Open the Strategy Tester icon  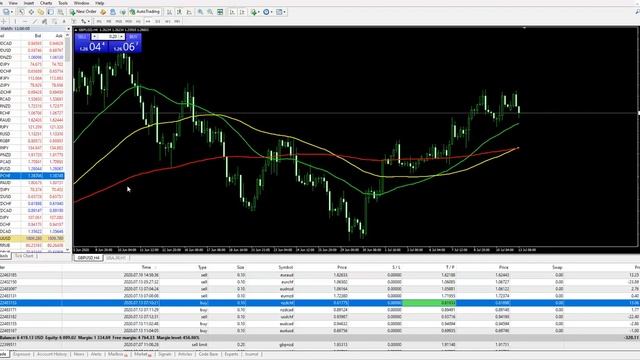pyautogui.click(x=60, y=12)
